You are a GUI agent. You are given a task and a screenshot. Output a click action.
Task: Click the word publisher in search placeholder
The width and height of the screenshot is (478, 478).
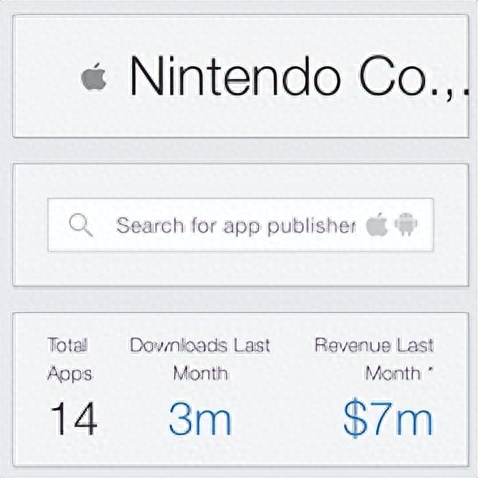tap(312, 226)
